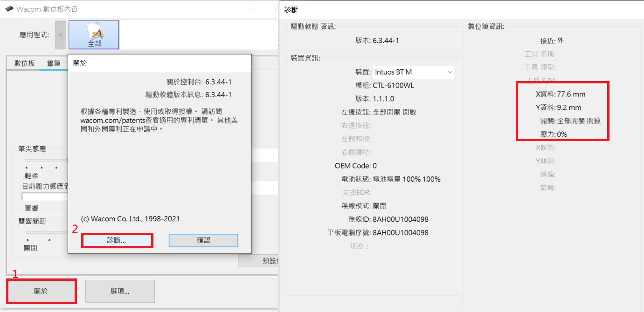Switch to the 數位板 tab

coord(25,63)
